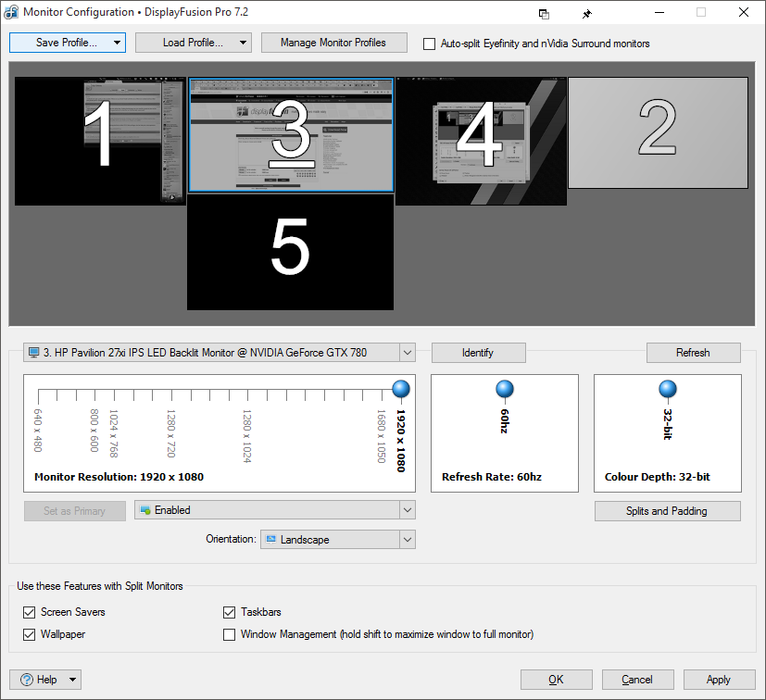766x700 pixels.
Task: Open the Enabled monitor state dropdown
Action: 274,510
